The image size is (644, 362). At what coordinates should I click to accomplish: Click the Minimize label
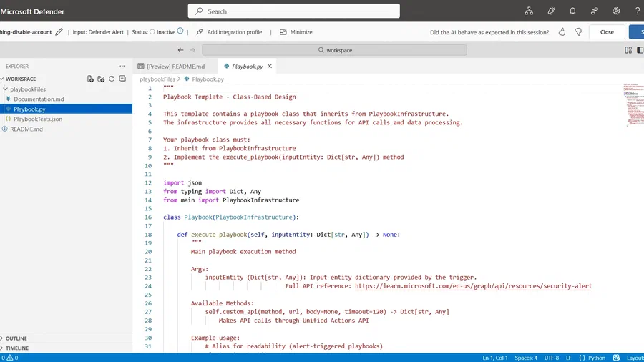pos(301,32)
